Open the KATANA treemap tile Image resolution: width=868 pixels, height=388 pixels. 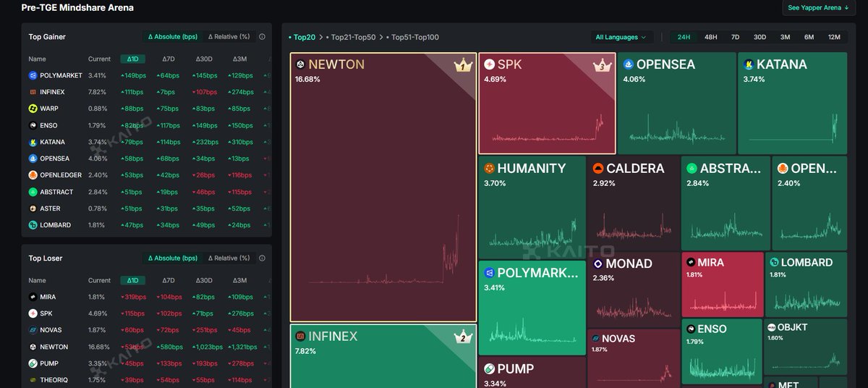click(x=792, y=103)
